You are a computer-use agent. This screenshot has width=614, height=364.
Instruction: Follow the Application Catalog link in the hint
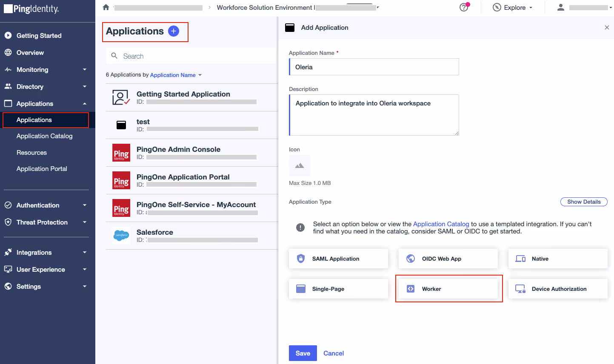coord(441,224)
